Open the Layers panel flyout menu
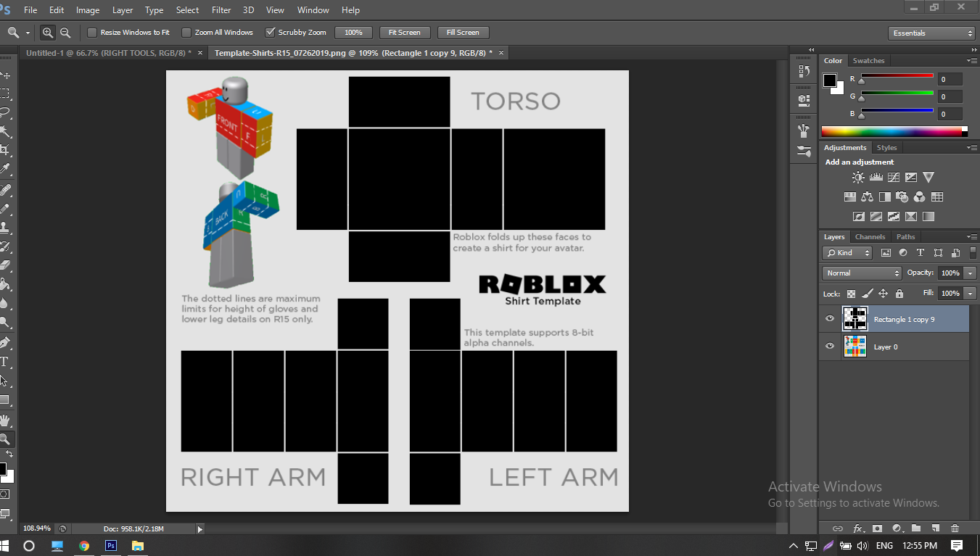 (x=972, y=237)
